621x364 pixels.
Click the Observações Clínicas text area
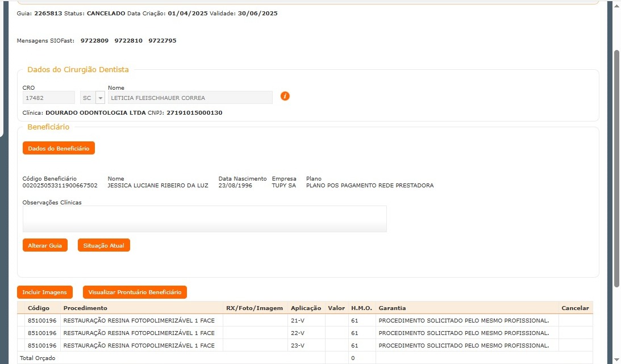[x=205, y=219]
